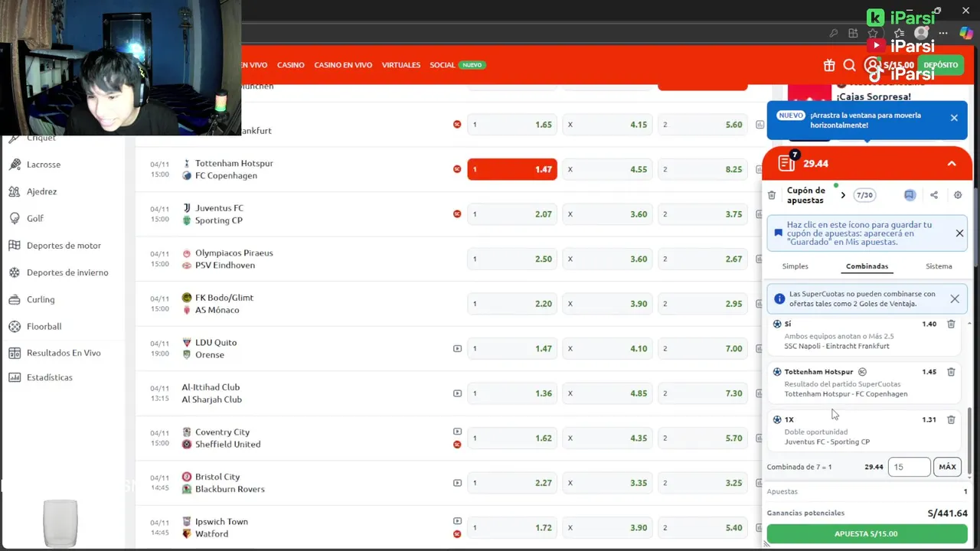Click the green DEPÓSITO button
Screen dimensions: 980x551
tap(940, 66)
